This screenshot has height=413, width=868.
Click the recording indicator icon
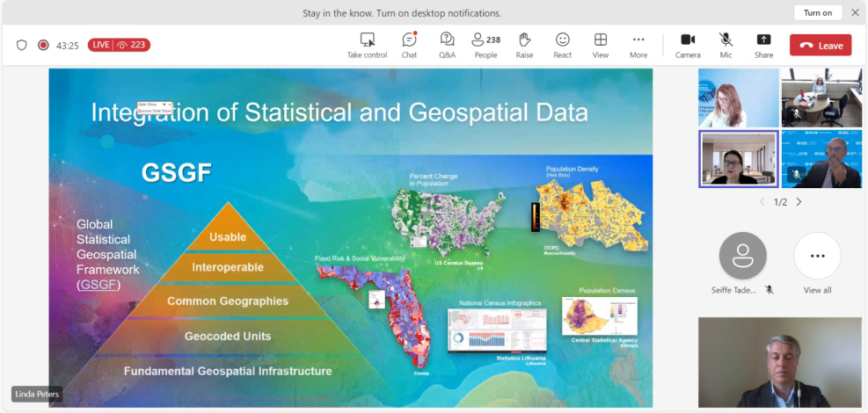click(x=43, y=45)
